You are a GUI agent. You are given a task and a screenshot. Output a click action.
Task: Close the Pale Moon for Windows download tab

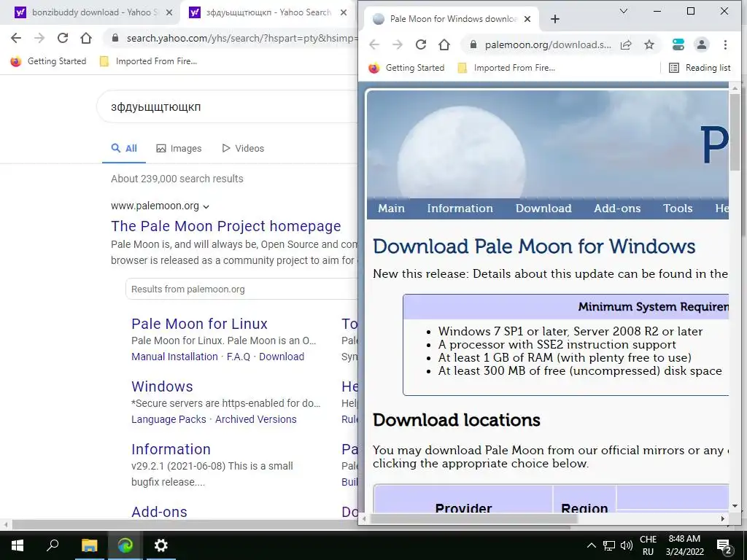tap(527, 19)
